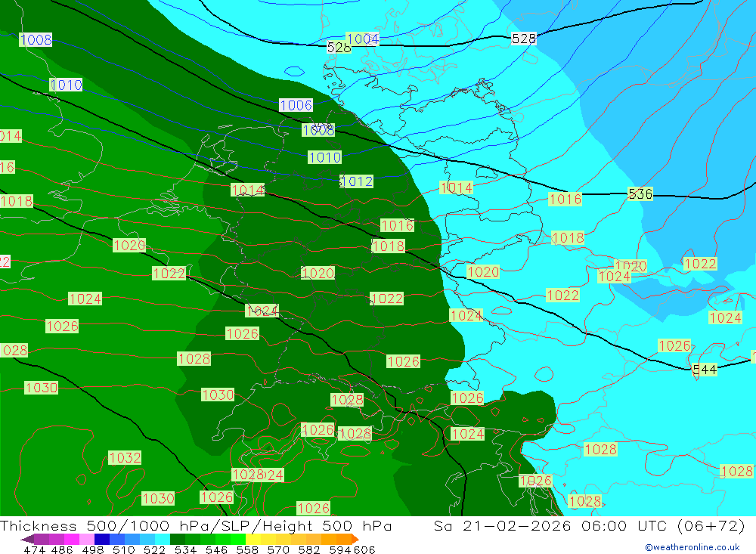This screenshot has width=756, height=554.
Task: Click the legend value 510
Action: [123, 549]
